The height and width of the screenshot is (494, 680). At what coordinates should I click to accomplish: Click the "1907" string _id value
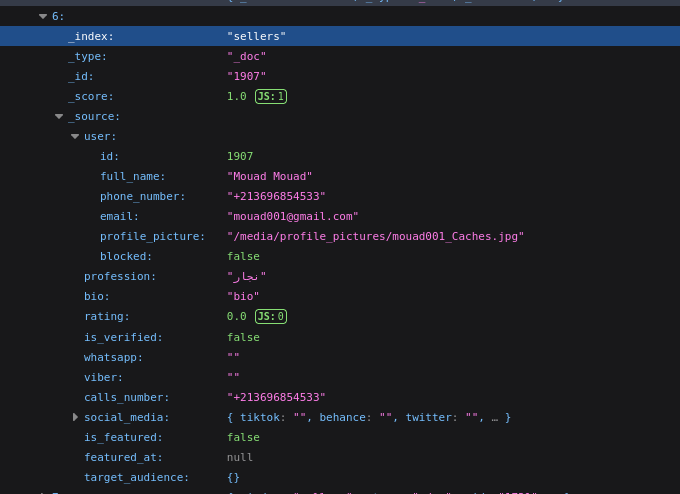point(246,76)
